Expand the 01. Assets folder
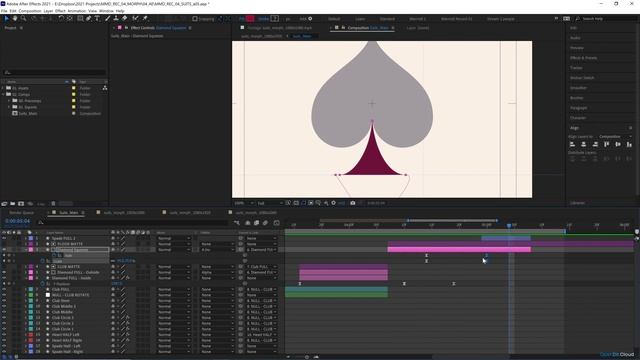The image size is (640, 360). [3, 88]
